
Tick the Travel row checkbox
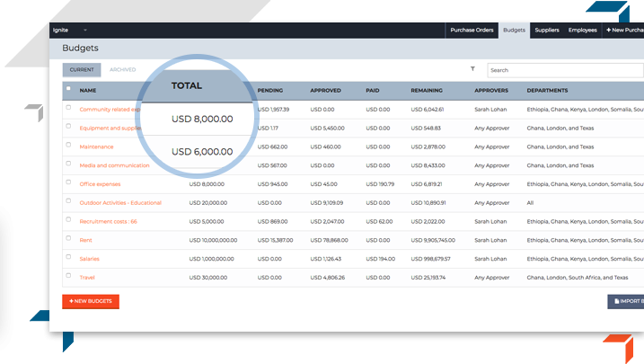68,276
